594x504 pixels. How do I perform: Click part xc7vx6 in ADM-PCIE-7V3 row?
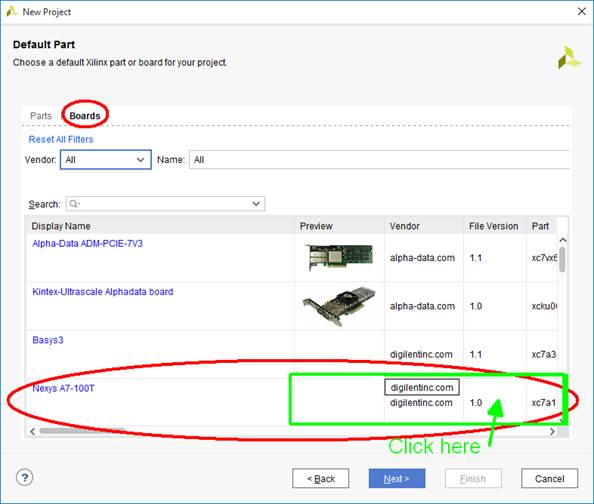pos(544,258)
